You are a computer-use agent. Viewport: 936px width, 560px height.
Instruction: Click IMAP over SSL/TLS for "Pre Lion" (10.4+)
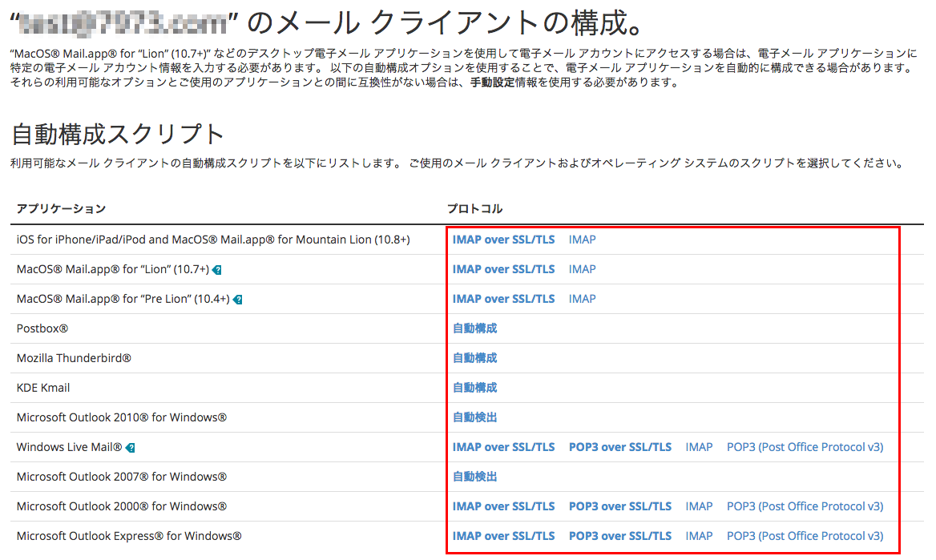(x=503, y=299)
